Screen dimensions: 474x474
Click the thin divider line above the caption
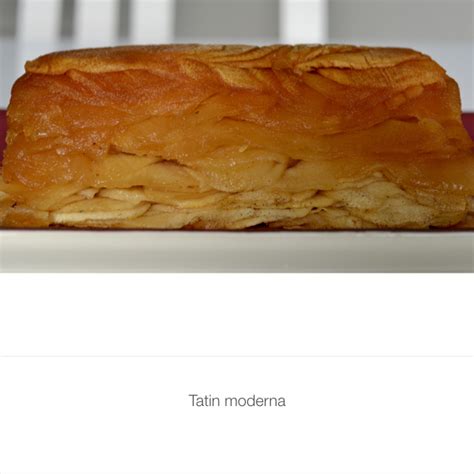pyautogui.click(x=237, y=356)
